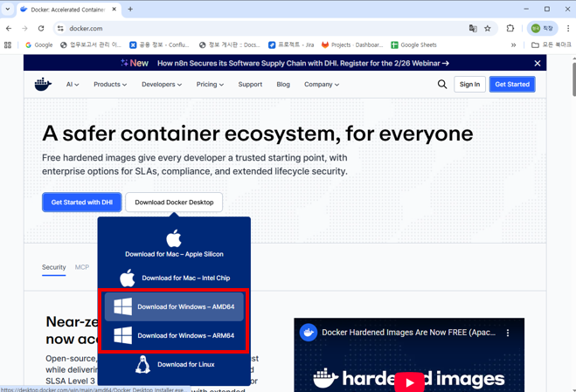Viewport: 576px width, 392px height.
Task: Open the browser extensions puzzle icon
Action: pos(510,28)
